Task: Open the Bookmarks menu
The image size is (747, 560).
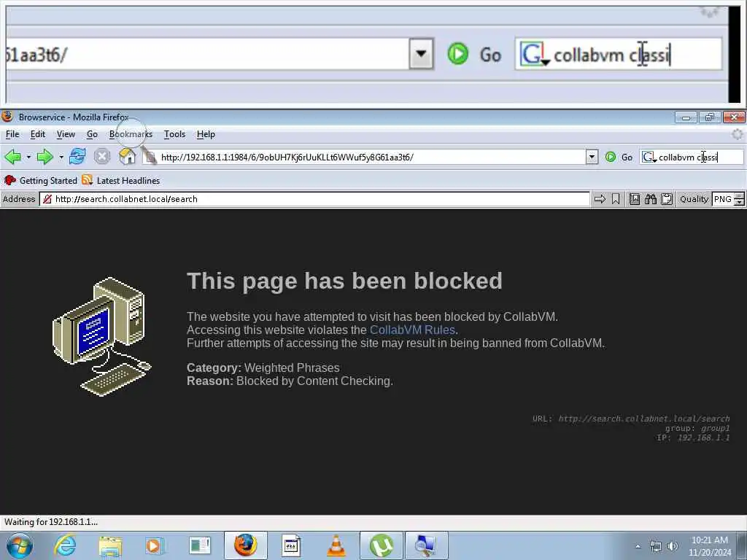Action: pyautogui.click(x=131, y=134)
